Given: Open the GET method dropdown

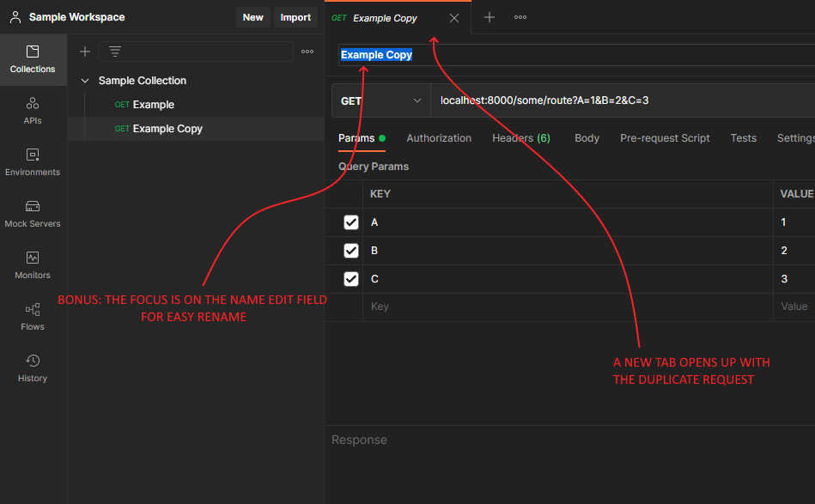Looking at the screenshot, I should click(x=380, y=100).
